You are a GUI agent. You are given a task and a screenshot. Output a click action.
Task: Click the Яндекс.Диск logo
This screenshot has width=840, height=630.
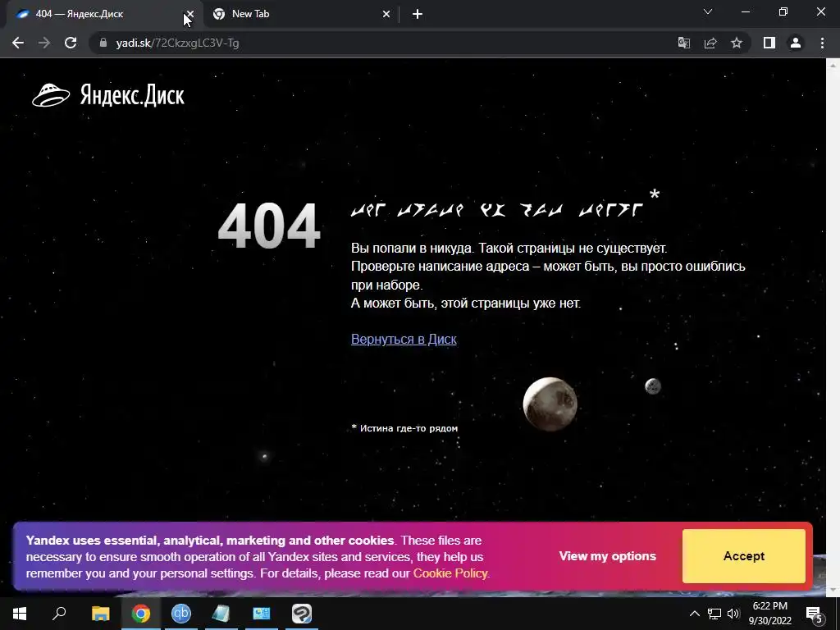coord(108,95)
